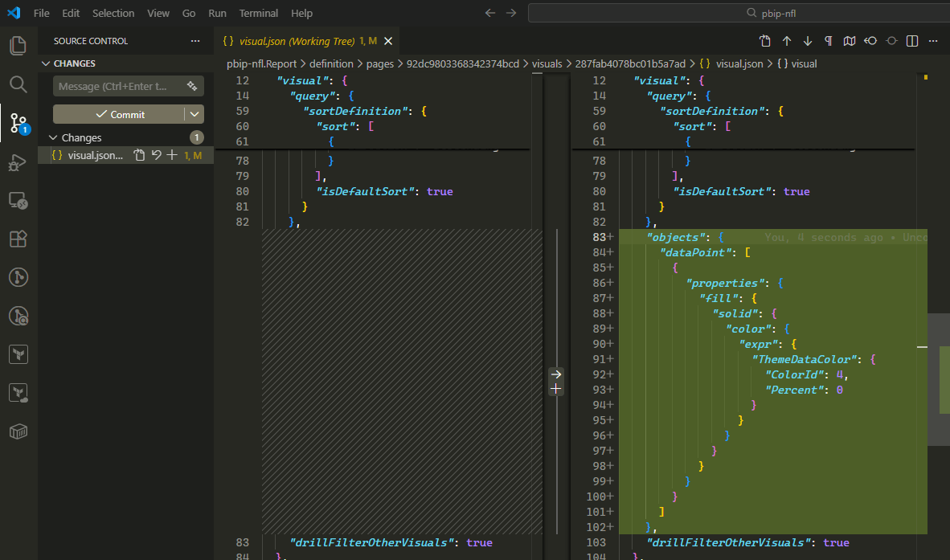
Task: Stage changes for visual.json with plus icon
Action: click(172, 155)
